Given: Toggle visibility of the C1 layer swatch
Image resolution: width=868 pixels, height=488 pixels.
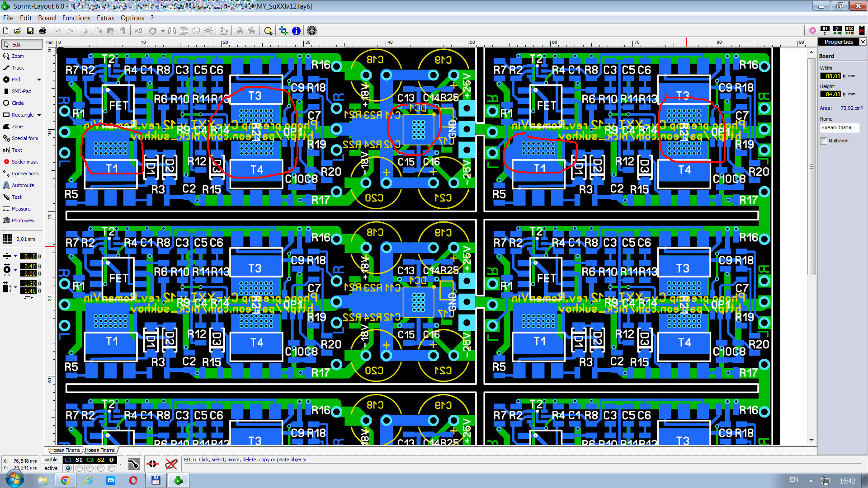Looking at the screenshot, I should pyautogui.click(x=68, y=460).
